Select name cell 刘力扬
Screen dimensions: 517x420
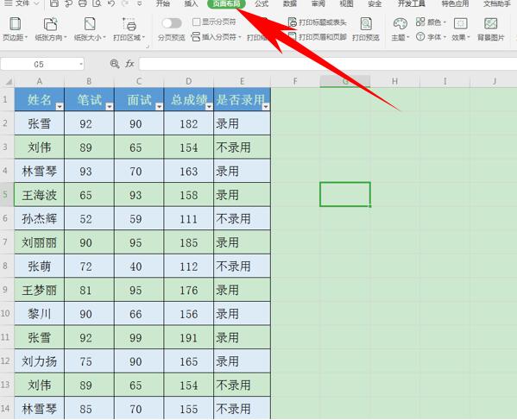[x=39, y=361]
